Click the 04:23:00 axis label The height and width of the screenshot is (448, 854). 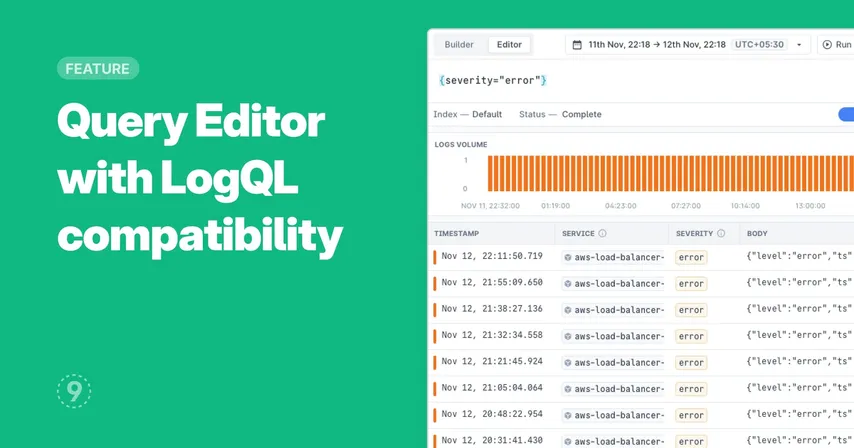620,206
